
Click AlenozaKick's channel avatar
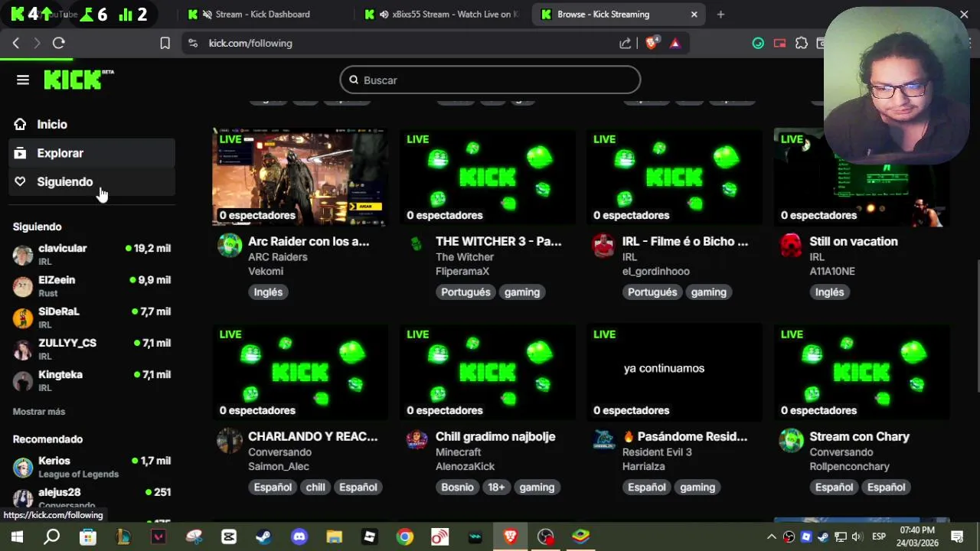[x=416, y=441]
